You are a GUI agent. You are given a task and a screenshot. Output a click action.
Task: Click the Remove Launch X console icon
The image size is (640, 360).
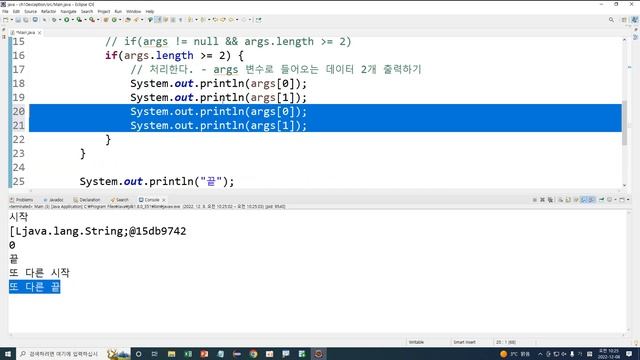(542, 200)
